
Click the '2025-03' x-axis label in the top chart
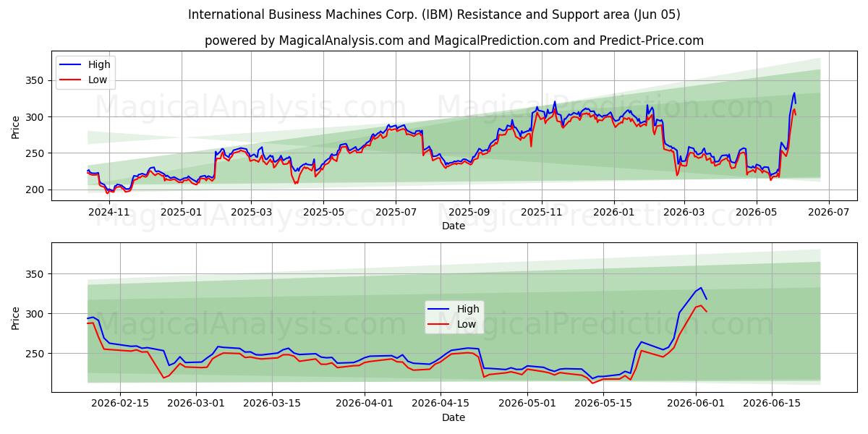(x=251, y=213)
